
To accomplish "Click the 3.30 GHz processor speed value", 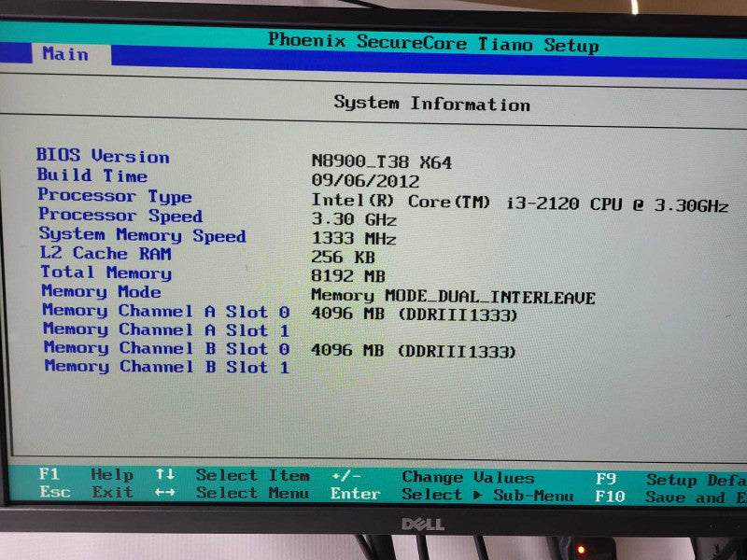I will [354, 219].
